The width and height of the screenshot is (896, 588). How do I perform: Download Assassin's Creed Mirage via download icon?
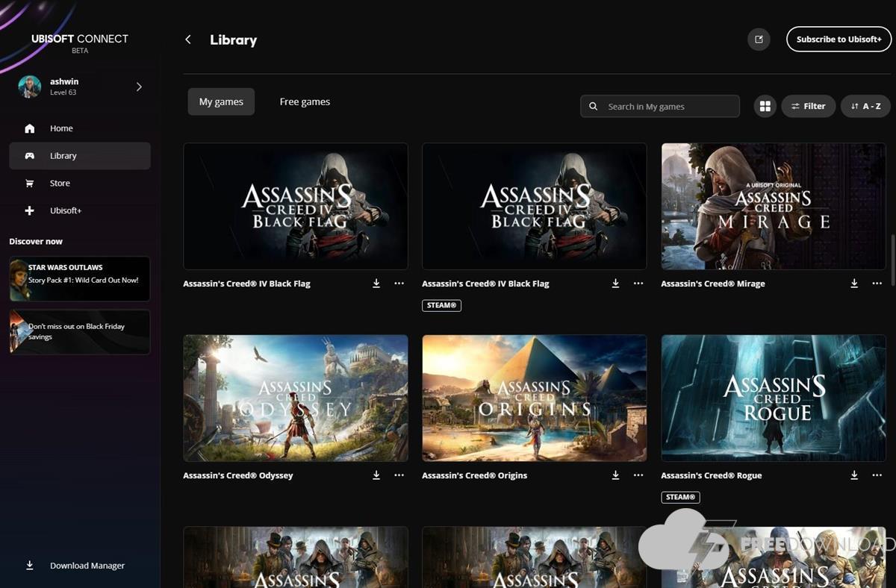[x=854, y=284]
